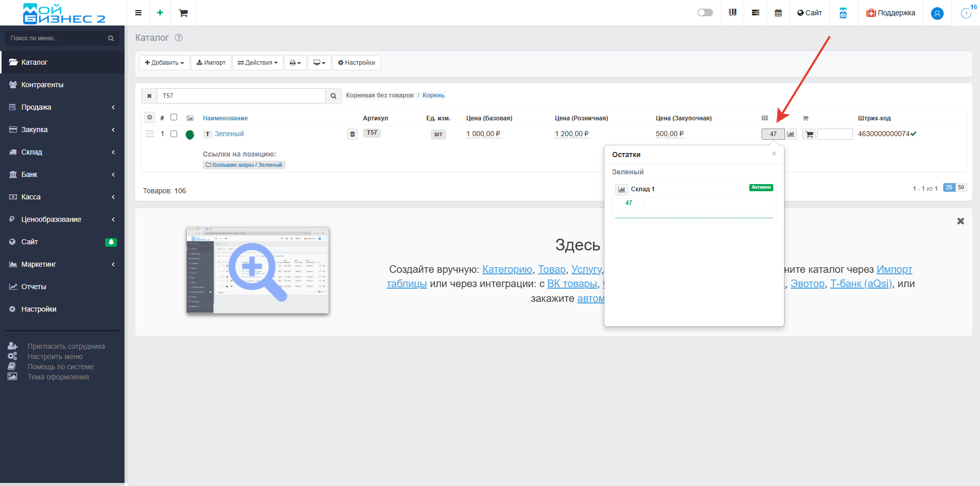Toggle the switch in the top bar
This screenshot has width=980, height=486.
[x=705, y=13]
